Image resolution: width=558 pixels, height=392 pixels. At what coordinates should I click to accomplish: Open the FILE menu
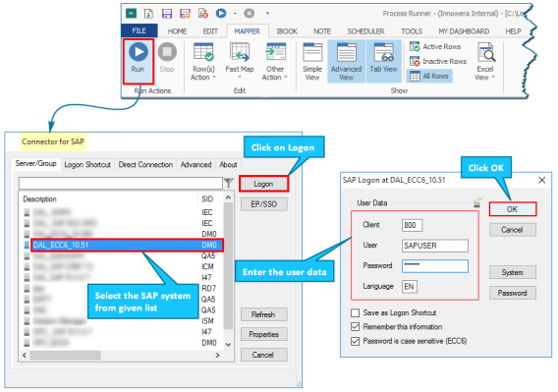pos(139,31)
